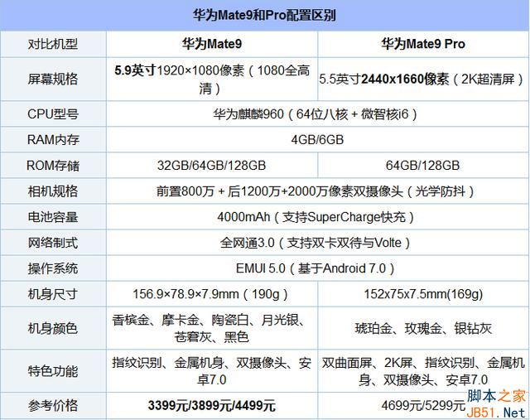Viewport: 530px width, 420px height.
Task: Click the 4000mAh SuperCharge battery cell
Action: [x=316, y=217]
